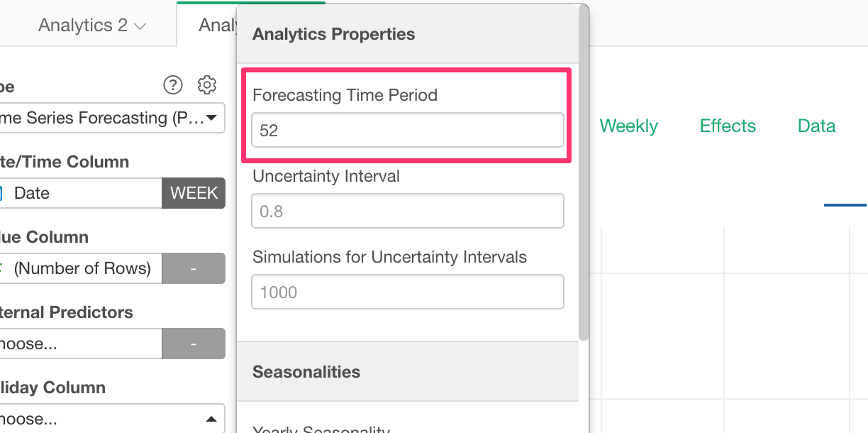Image resolution: width=868 pixels, height=433 pixels.
Task: Click the Simulations for Uncertainty Intervals field
Action: point(407,292)
